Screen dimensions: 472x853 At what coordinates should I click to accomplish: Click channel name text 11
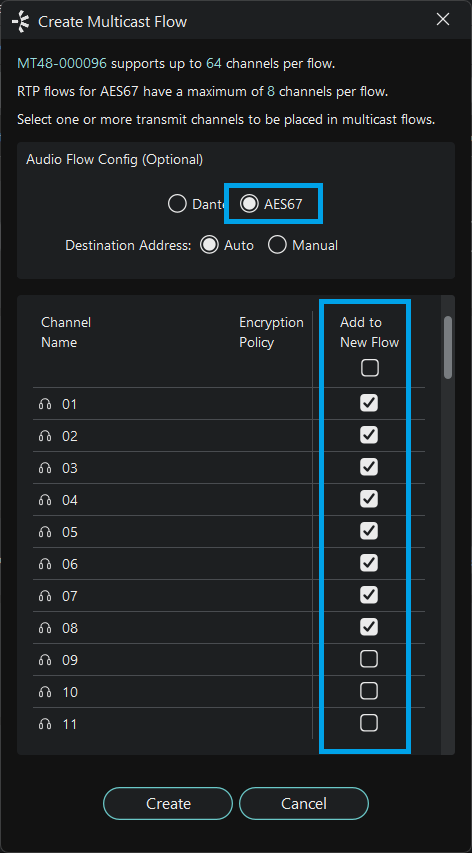coord(70,724)
